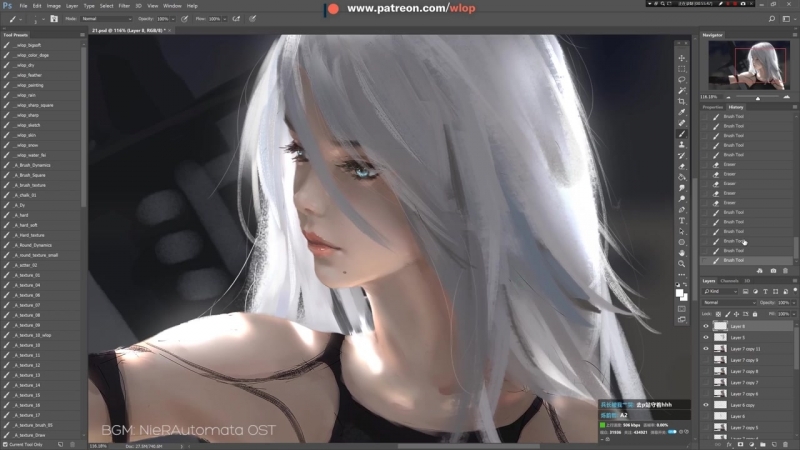Select the History Brush tool
The width and height of the screenshot is (800, 450).
(x=682, y=155)
